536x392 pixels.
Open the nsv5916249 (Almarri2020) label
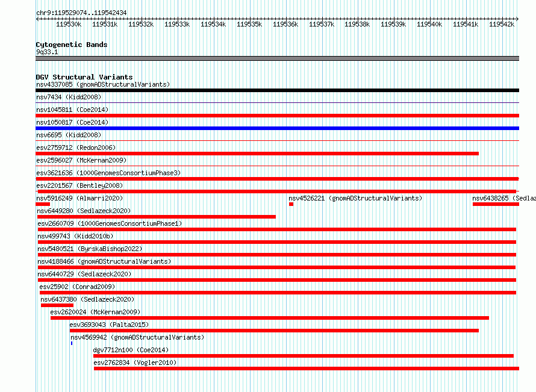(79, 198)
